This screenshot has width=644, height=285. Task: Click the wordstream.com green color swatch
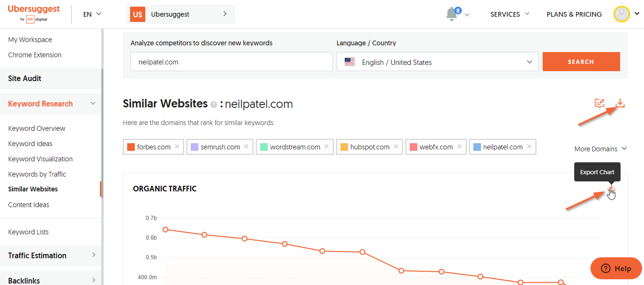(264, 147)
